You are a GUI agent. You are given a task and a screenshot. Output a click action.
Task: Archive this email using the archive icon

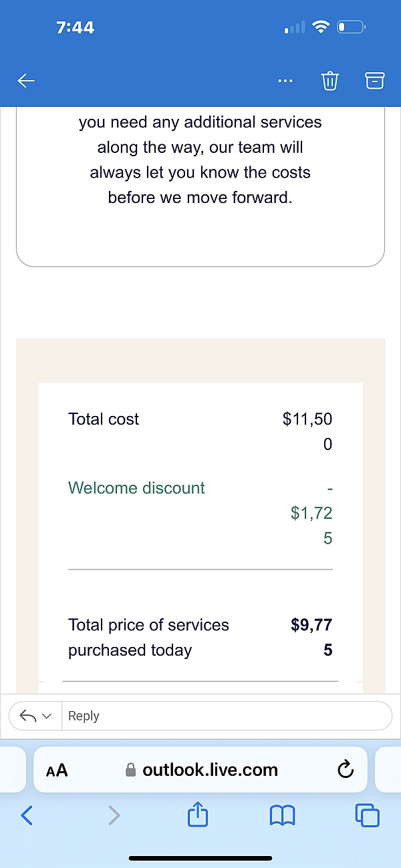pyautogui.click(x=375, y=81)
